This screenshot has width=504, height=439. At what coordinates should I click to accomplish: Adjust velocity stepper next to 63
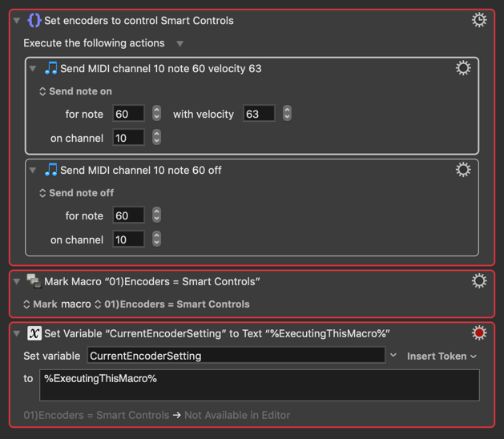coord(287,113)
